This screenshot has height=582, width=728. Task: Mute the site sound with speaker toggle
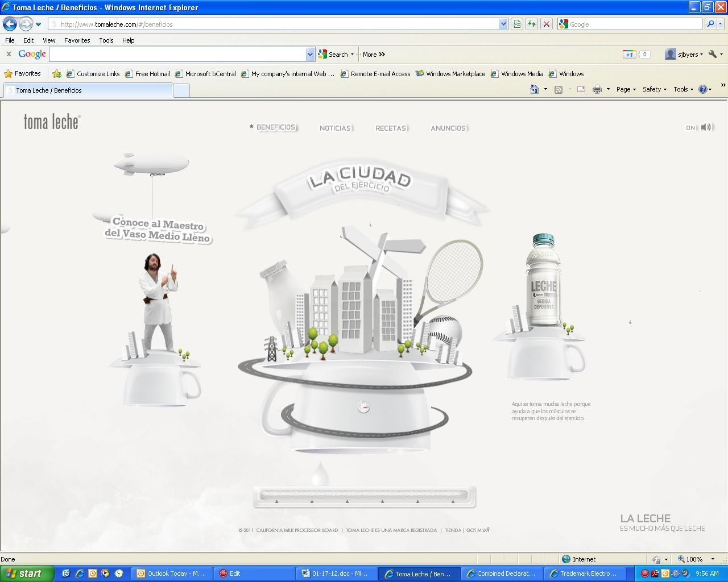(x=706, y=127)
